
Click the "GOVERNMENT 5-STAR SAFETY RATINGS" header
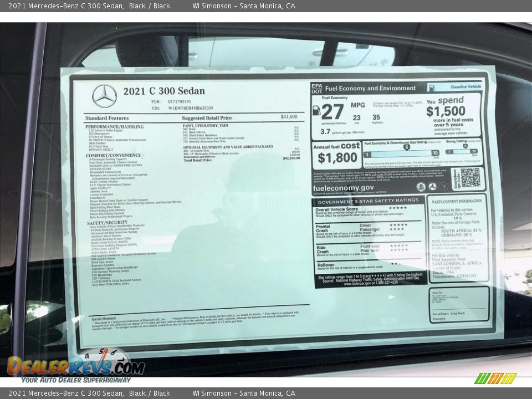368,201
